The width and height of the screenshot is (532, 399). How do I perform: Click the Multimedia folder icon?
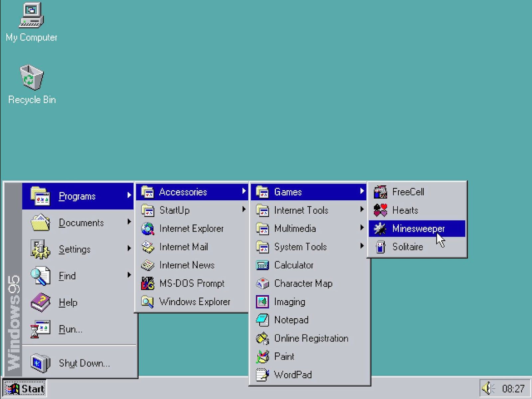coord(262,229)
